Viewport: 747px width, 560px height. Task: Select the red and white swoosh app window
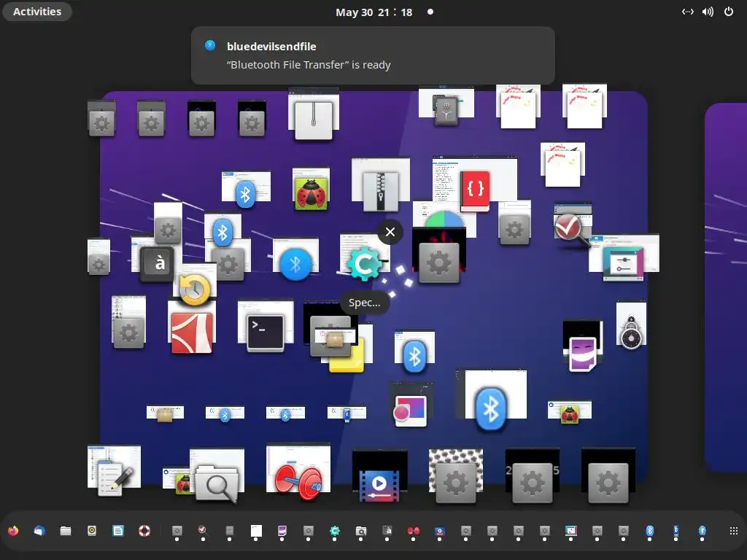[x=192, y=330]
